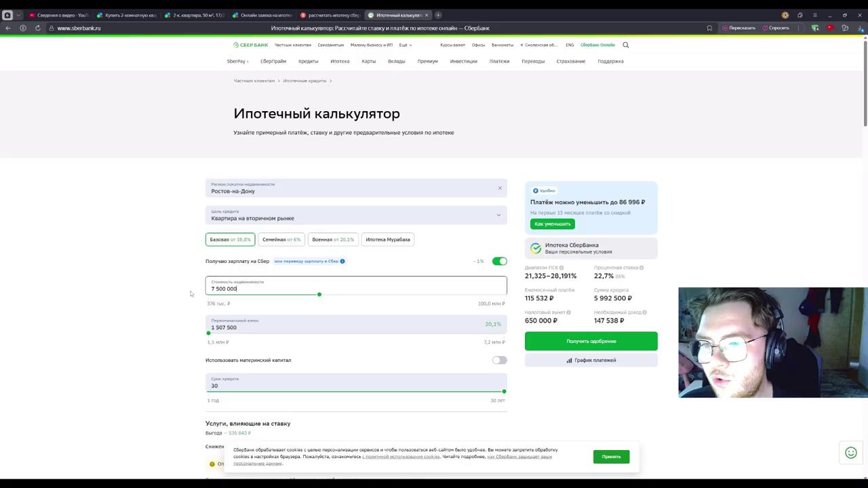Click the bookmark icon in the address bar
The image size is (868, 488).
pyautogui.click(x=709, y=28)
